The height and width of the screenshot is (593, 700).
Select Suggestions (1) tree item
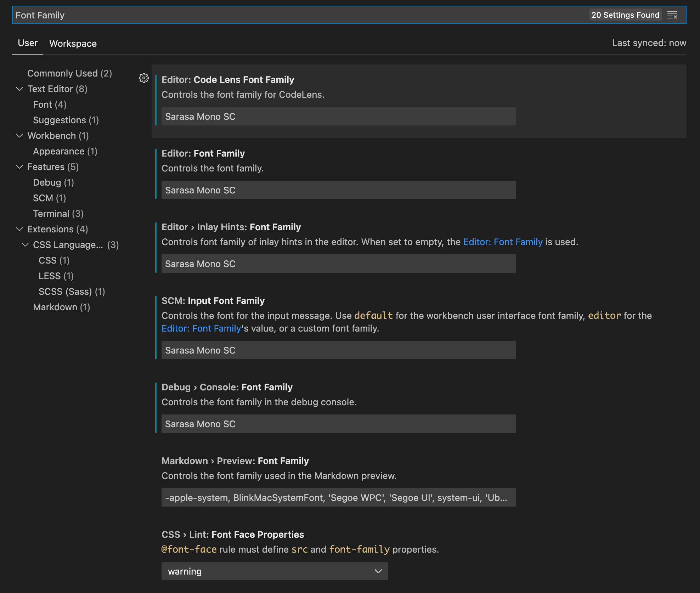coord(66,120)
